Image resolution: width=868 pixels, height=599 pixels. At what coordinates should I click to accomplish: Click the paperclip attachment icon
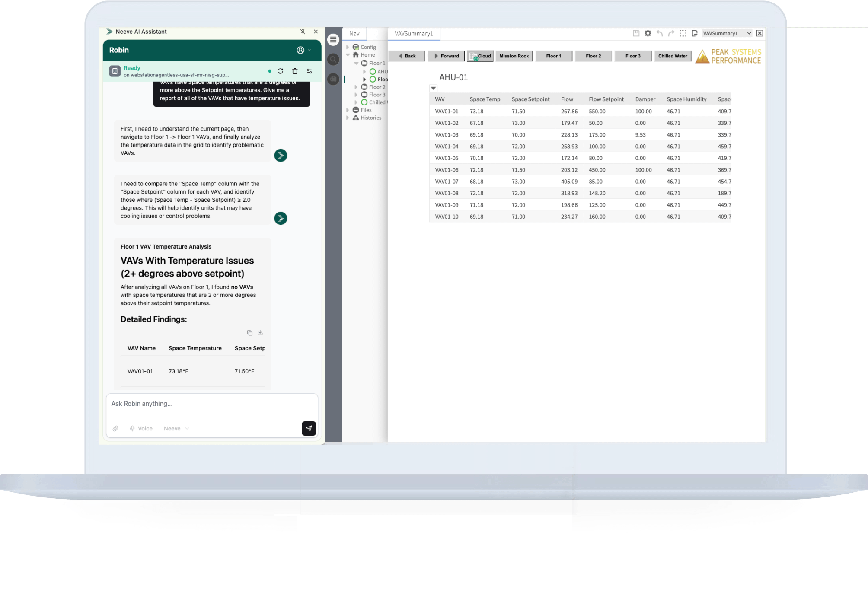coord(115,428)
